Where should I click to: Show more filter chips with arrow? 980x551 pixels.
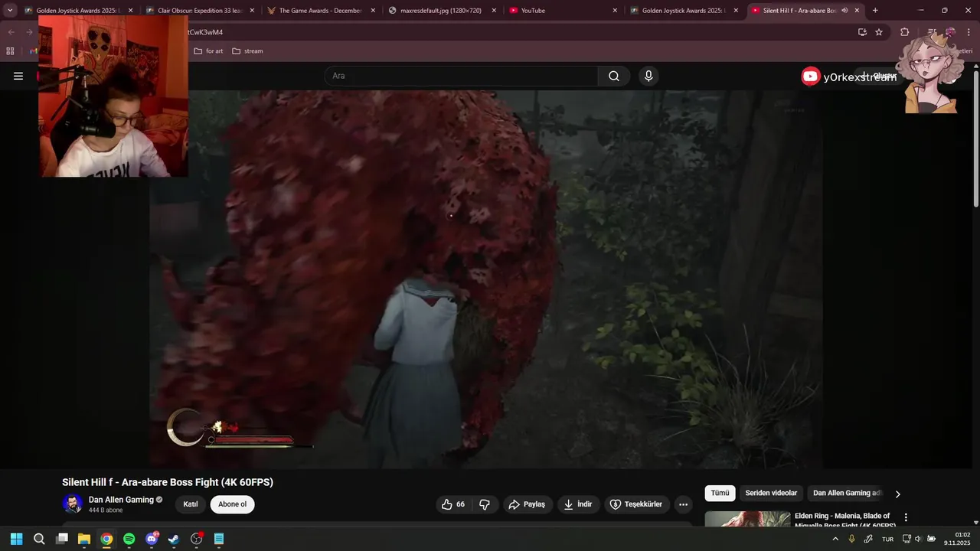[x=897, y=494]
